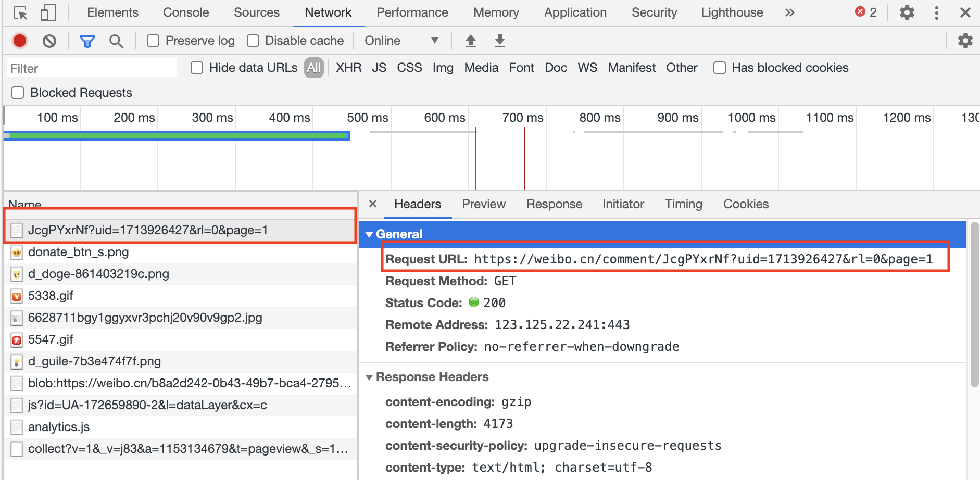Open the Response tab of the request
The image size is (980, 480).
[x=554, y=204]
